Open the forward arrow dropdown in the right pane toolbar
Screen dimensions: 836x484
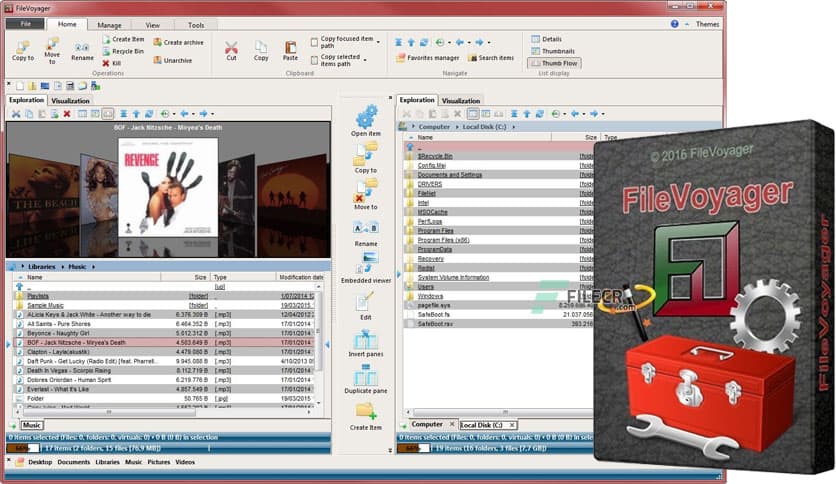tap(602, 114)
